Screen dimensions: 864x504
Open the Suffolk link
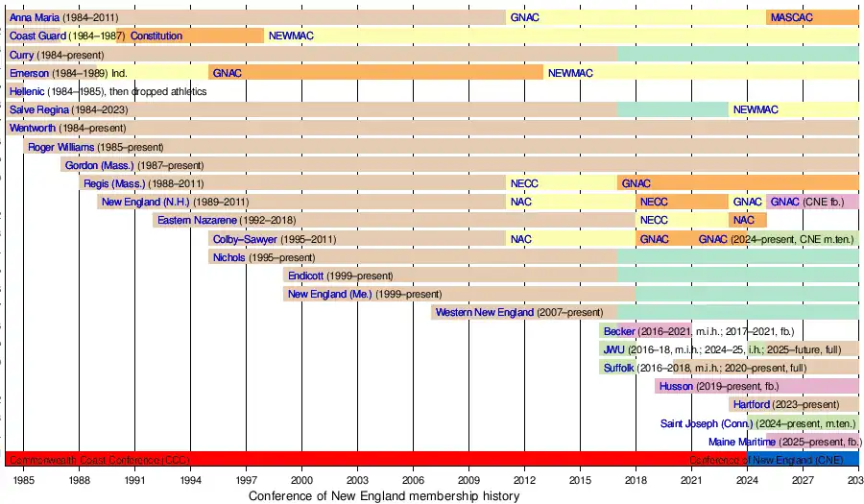(x=618, y=368)
